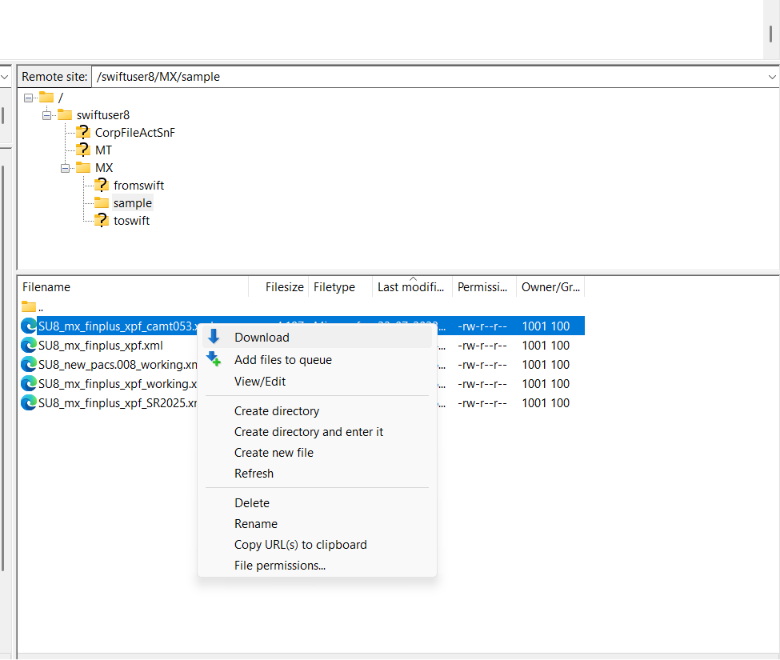Click Edge icon of SU8_mx_finplus_xpf_SR2025 file
This screenshot has width=780, height=660.
pos(29,403)
